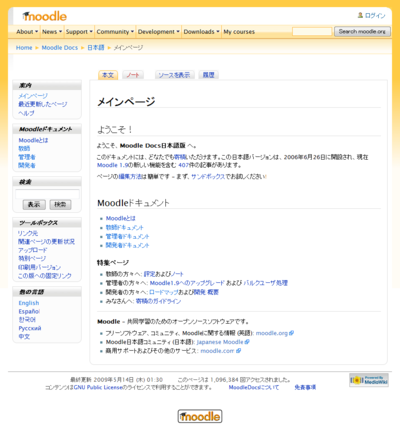Open 印刷用バージョン in the toolbox
This screenshot has height=430, width=400.
tap(39, 267)
